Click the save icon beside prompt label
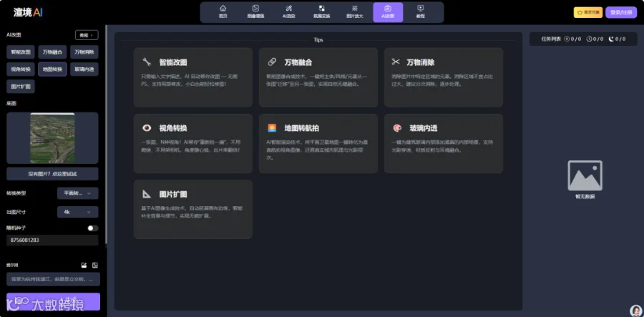The image size is (644, 317). click(95, 265)
